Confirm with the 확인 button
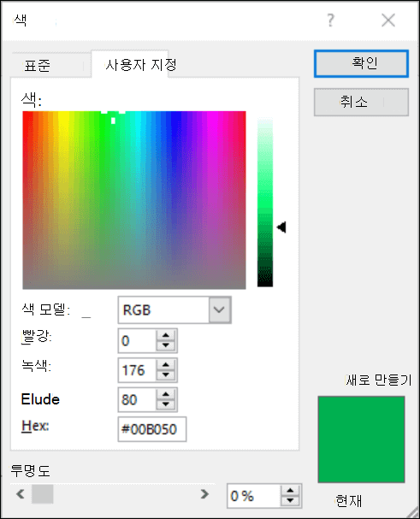This screenshot has width=420, height=519. pyautogui.click(x=361, y=63)
